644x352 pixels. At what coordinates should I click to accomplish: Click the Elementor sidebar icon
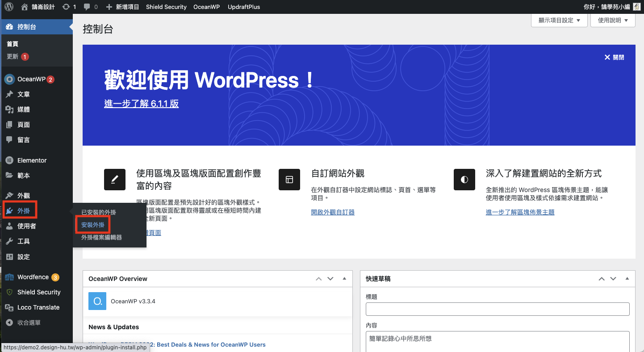9,160
